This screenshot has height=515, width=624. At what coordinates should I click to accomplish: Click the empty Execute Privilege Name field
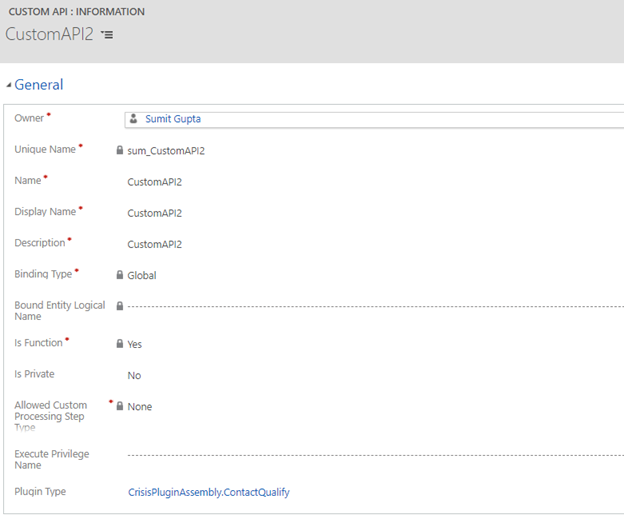tap(370, 454)
